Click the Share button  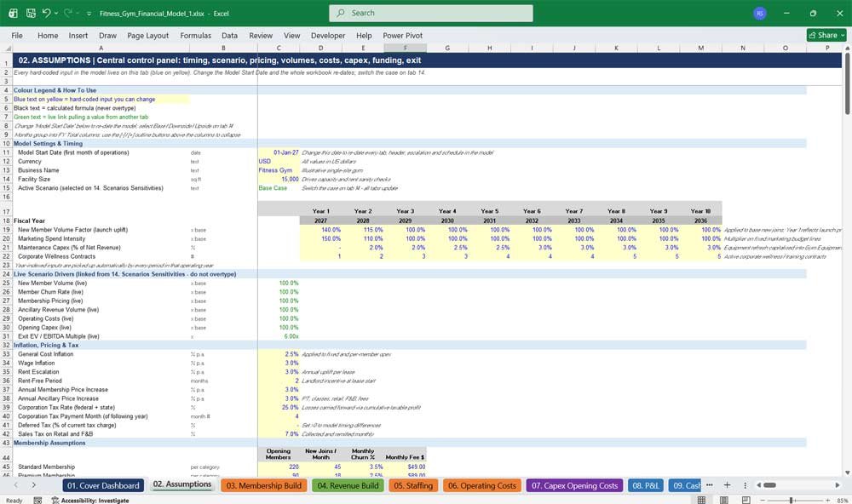(x=826, y=35)
